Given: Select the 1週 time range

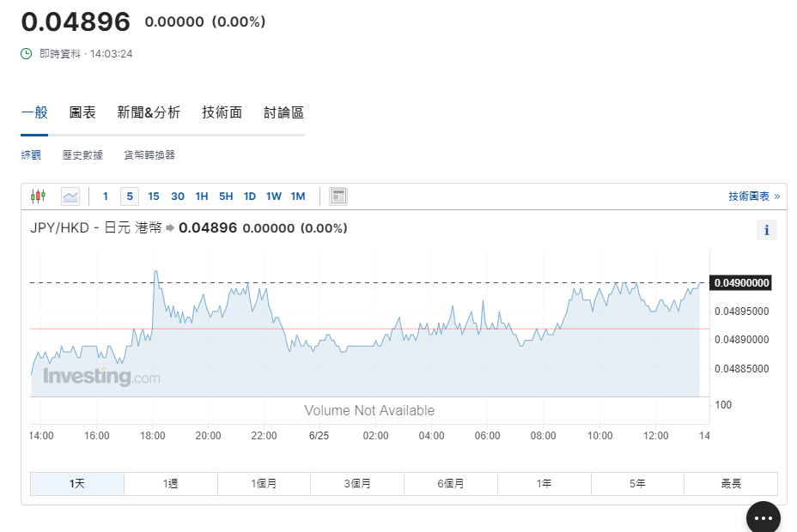Looking at the screenshot, I should click(171, 484).
